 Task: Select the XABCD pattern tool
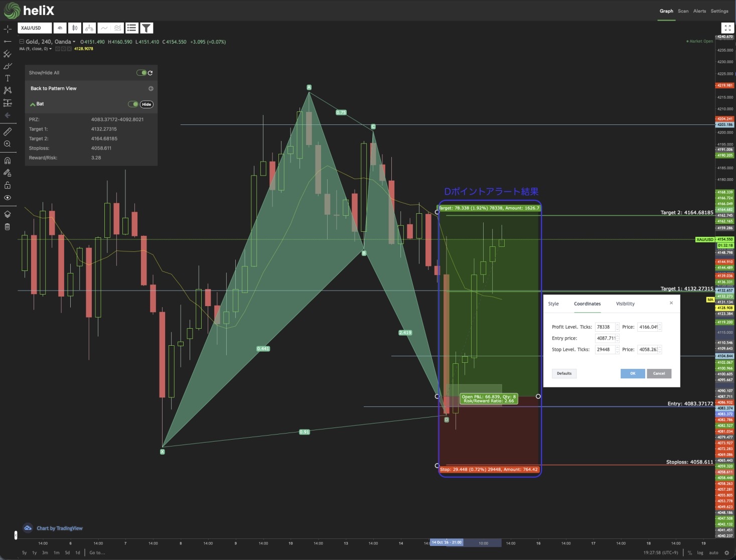coord(8,90)
